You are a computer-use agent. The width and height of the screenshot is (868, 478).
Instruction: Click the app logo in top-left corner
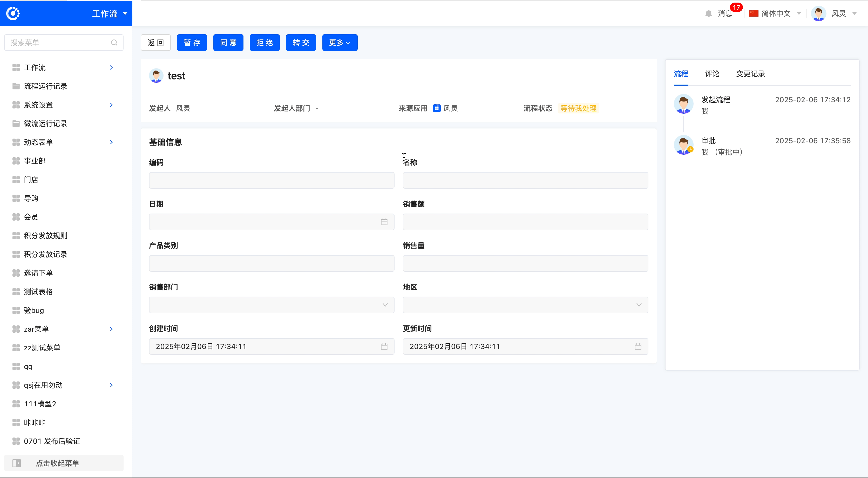[13, 13]
